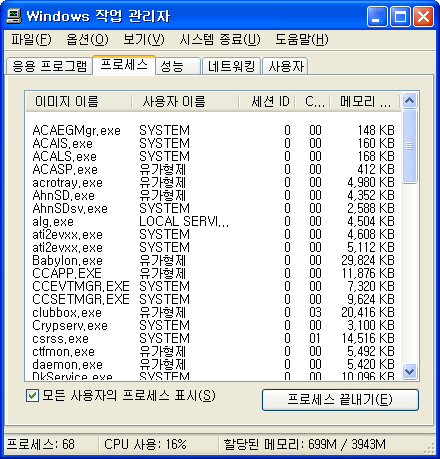Select the AhnSD.exe process row
The image size is (440, 459).
[213, 195]
